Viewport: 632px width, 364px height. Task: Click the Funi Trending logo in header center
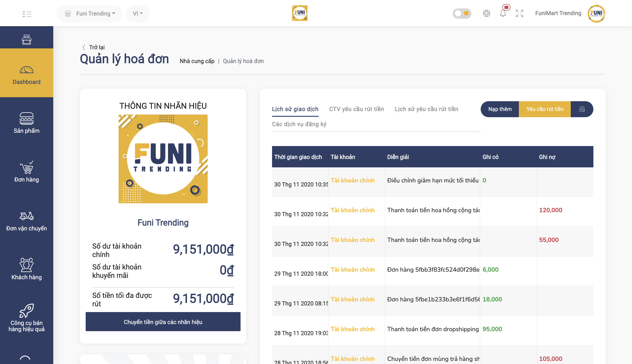(x=300, y=13)
